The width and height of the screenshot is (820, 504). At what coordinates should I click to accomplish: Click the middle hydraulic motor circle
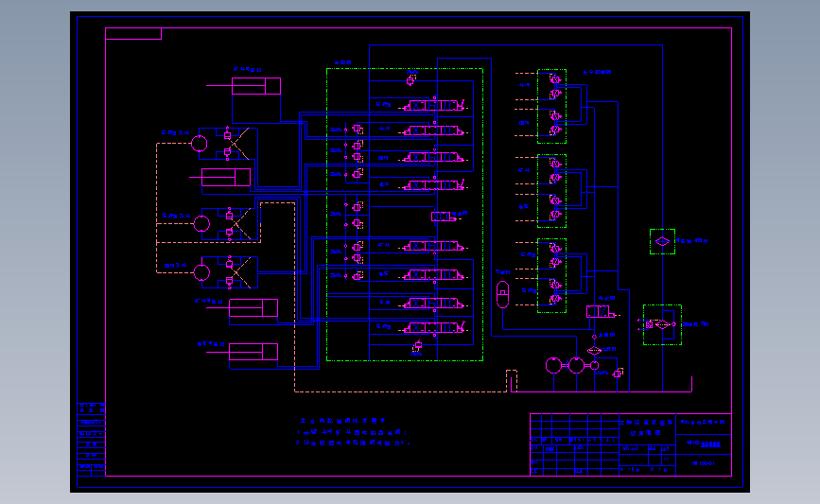(201, 224)
